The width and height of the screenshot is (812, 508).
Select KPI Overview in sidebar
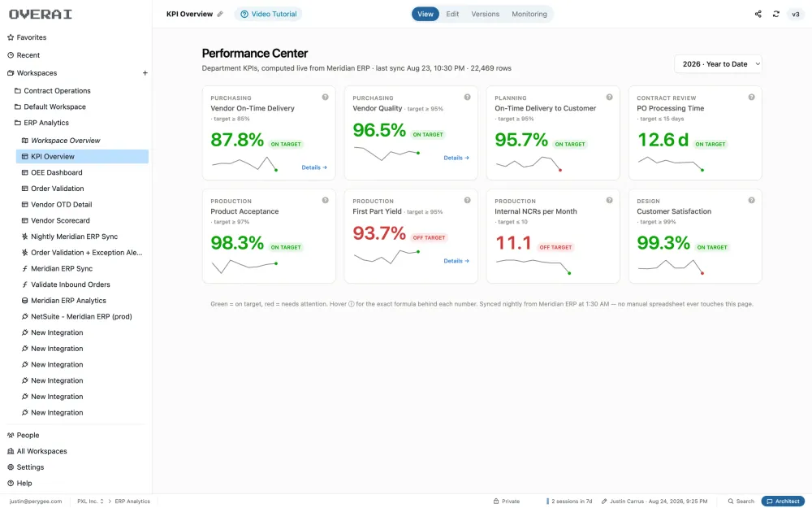tap(82, 157)
